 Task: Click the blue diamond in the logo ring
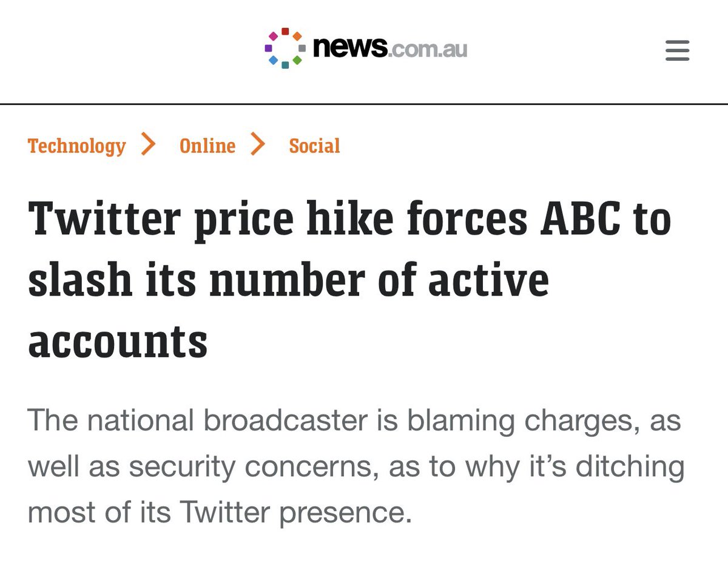pos(273,60)
